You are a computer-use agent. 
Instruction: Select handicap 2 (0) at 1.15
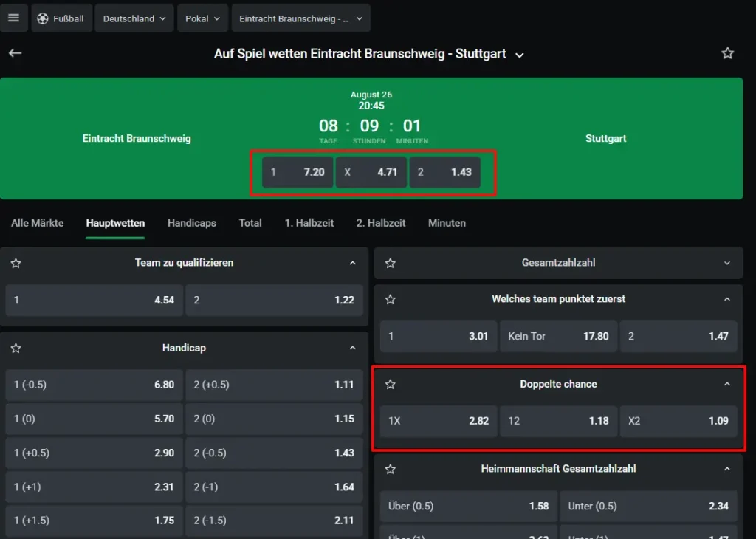click(x=275, y=419)
